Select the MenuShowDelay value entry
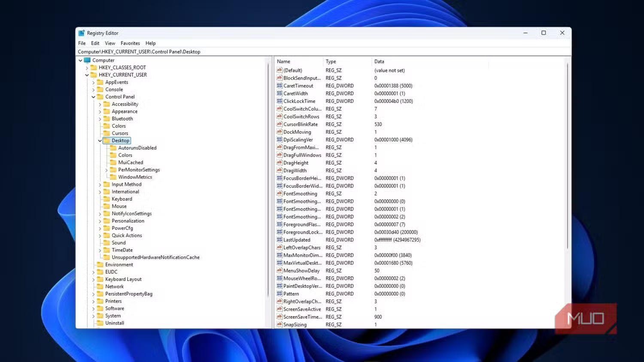 [301, 271]
